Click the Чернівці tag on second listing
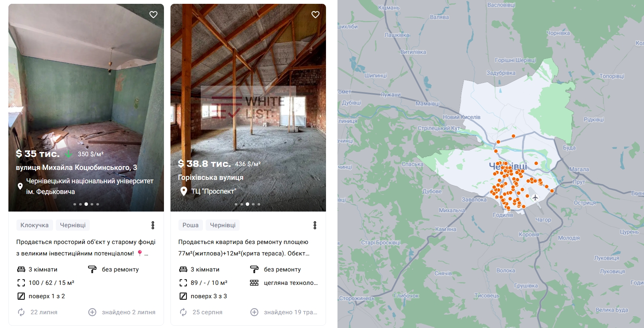The width and height of the screenshot is (644, 328). point(223,225)
